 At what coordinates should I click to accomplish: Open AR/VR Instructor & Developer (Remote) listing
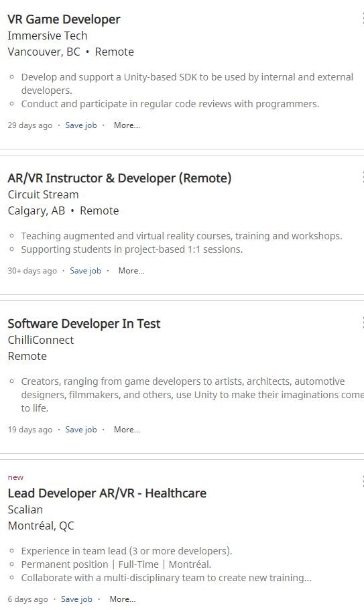pos(119,178)
